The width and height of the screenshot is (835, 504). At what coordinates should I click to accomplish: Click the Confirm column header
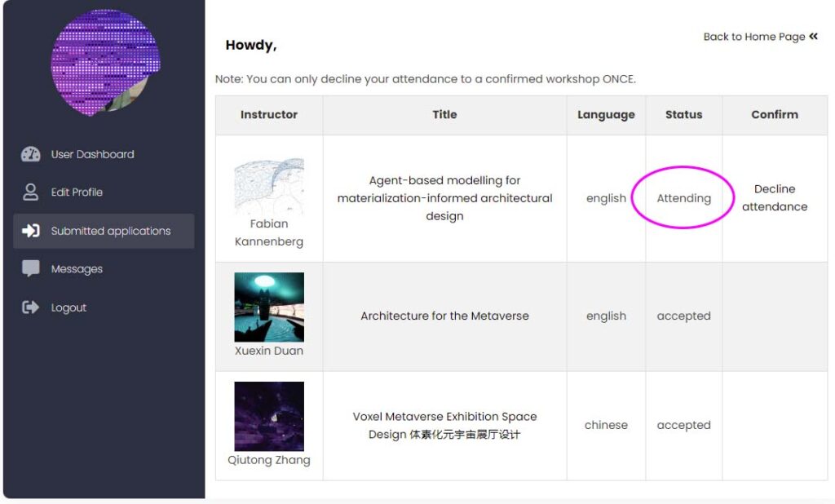pyautogui.click(x=775, y=114)
